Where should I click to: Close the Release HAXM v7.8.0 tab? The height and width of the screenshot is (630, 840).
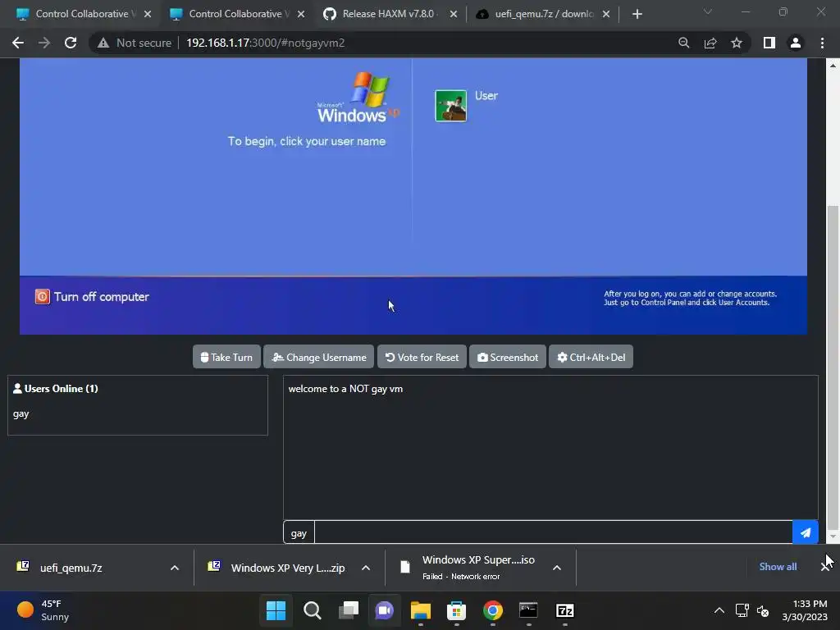tap(453, 14)
